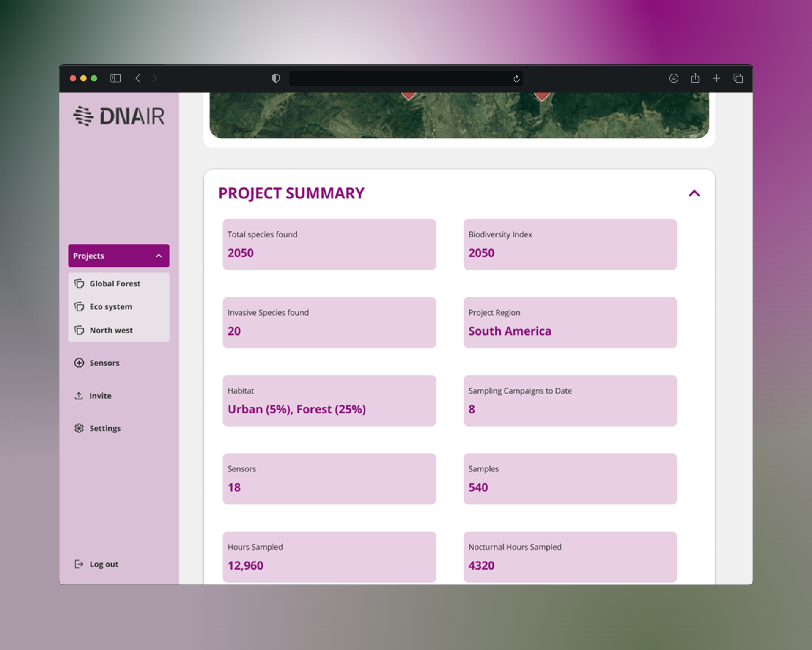The image size is (812, 650).
Task: Open a new tab with plus icon
Action: (716, 78)
